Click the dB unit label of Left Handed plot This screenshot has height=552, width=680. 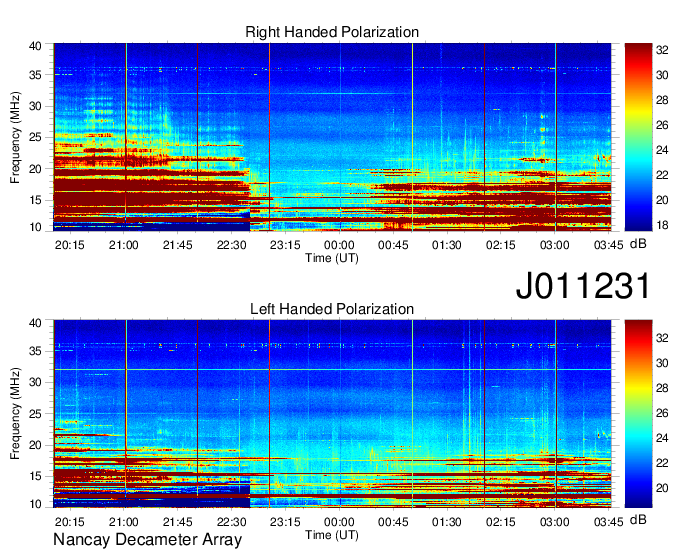click(638, 519)
